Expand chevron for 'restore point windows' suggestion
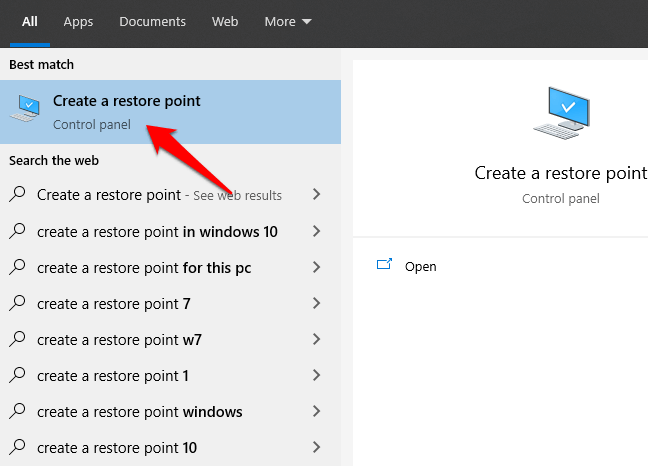 [316, 411]
